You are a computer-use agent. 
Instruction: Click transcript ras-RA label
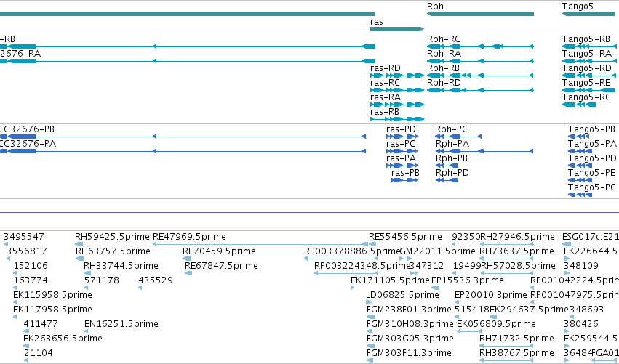386,97
